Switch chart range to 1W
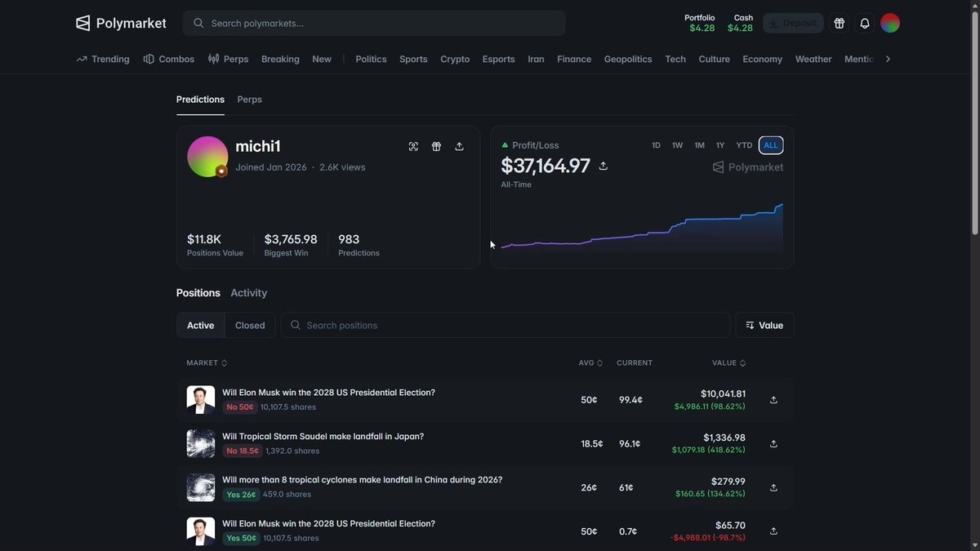The height and width of the screenshot is (551, 980). [677, 145]
